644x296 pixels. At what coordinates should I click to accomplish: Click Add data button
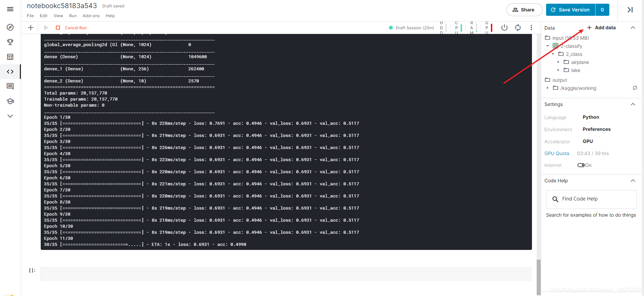coord(601,28)
